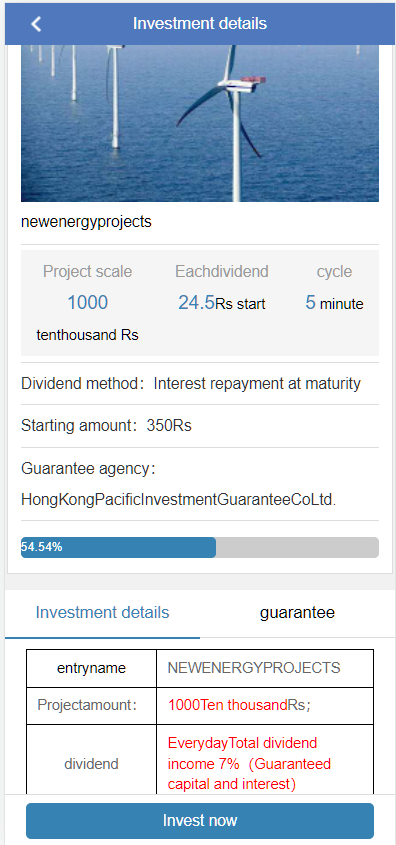Select the newenergyprojects title text
Viewport: 396px width, 845px height.
point(86,221)
